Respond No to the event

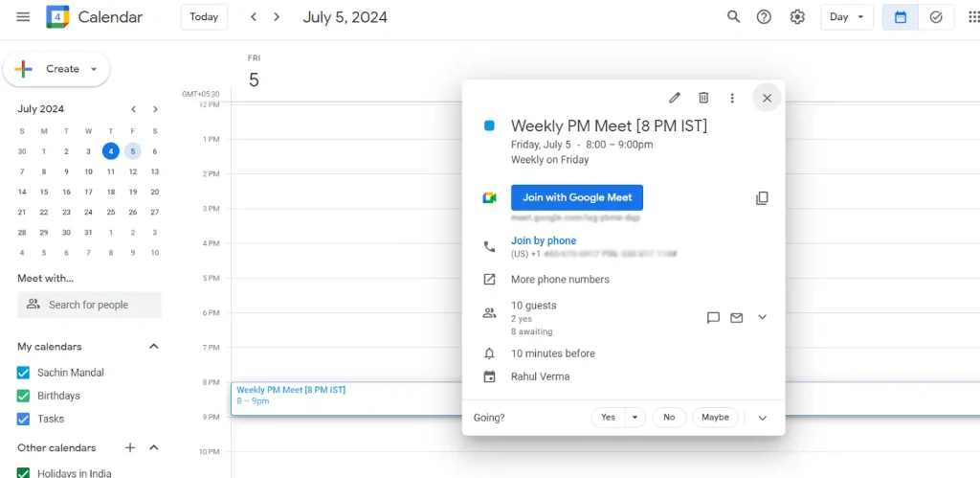[x=669, y=418]
